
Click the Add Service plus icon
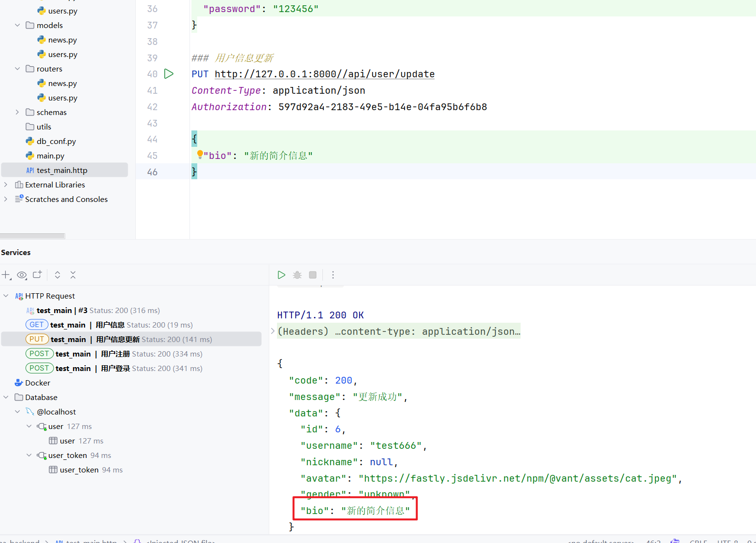(x=6, y=275)
